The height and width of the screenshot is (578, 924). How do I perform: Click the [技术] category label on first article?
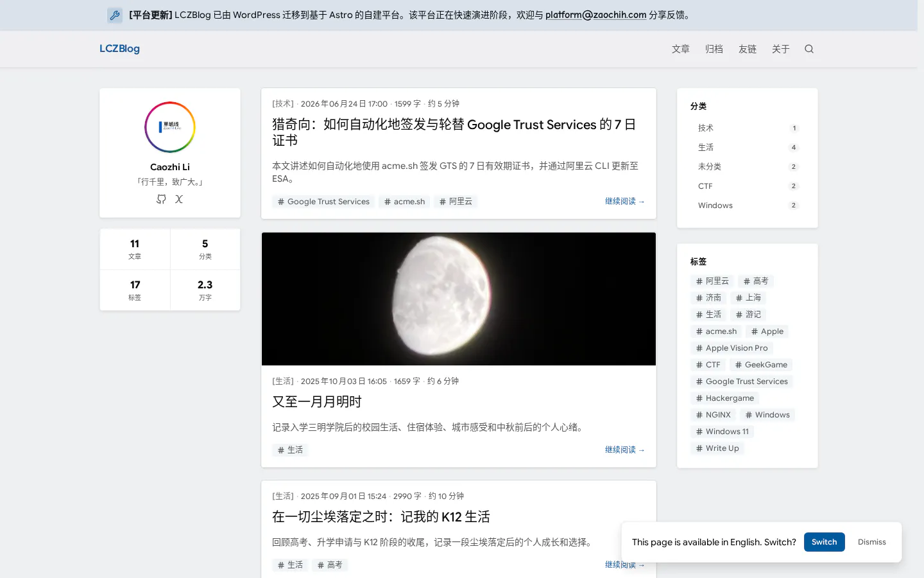point(283,103)
